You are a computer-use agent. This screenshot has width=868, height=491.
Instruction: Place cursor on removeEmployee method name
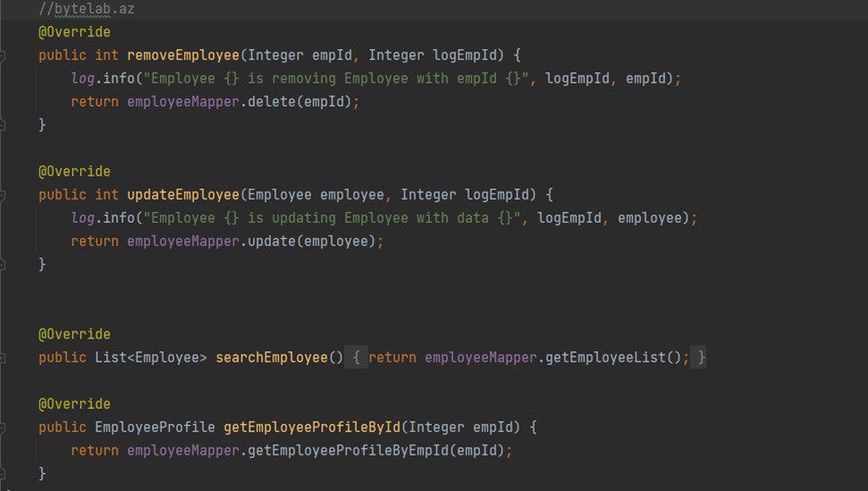click(x=183, y=55)
